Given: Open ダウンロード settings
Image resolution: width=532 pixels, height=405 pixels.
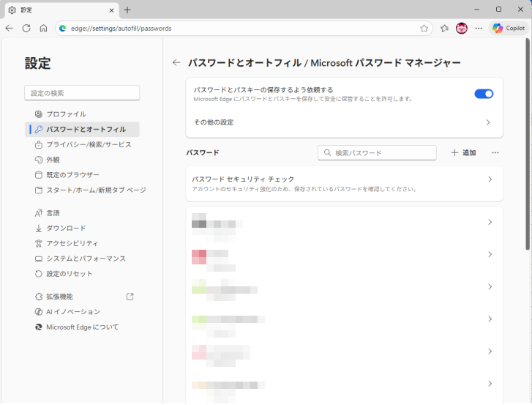Looking at the screenshot, I should point(82,228).
